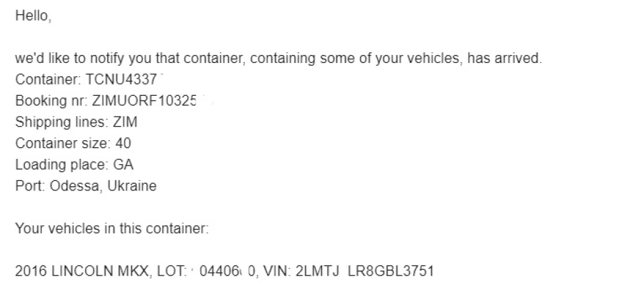Click the "2016 LINCOLN MKX" vehicle name

click(82, 271)
